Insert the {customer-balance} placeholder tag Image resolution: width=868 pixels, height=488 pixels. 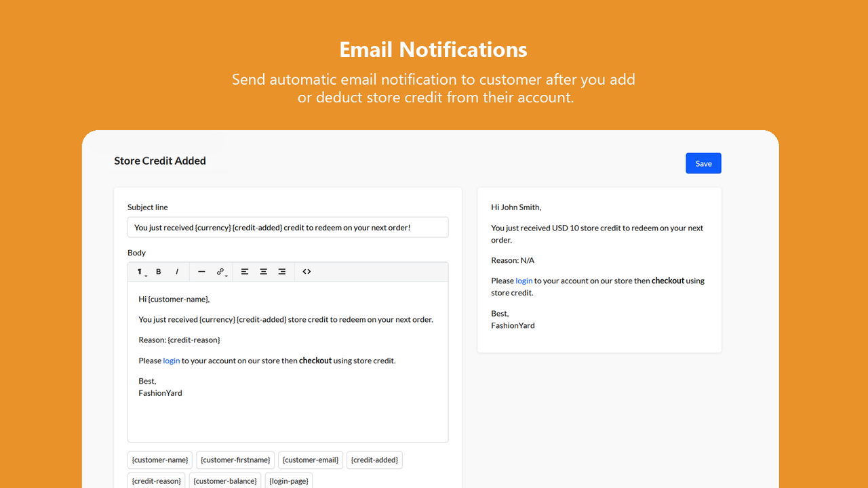224,481
